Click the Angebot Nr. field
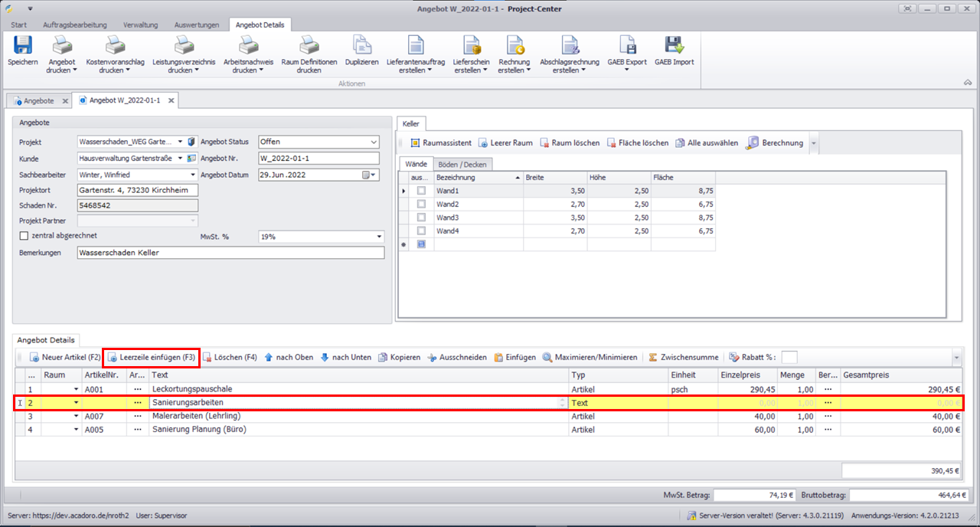Image resolution: width=980 pixels, height=527 pixels. pyautogui.click(x=319, y=159)
